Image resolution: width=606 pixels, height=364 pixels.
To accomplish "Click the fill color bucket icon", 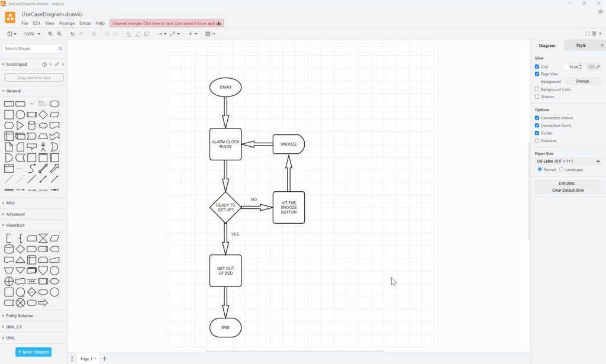I will (128, 34).
